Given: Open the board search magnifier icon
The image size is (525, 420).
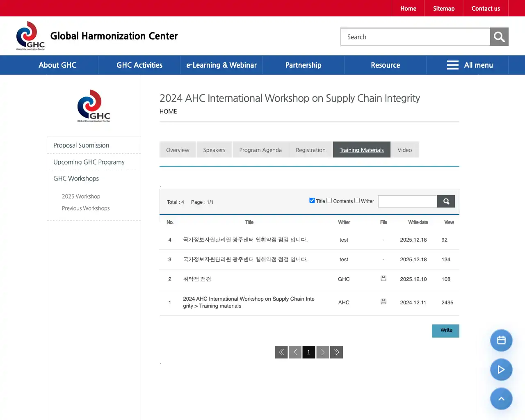Looking at the screenshot, I should click(445, 201).
